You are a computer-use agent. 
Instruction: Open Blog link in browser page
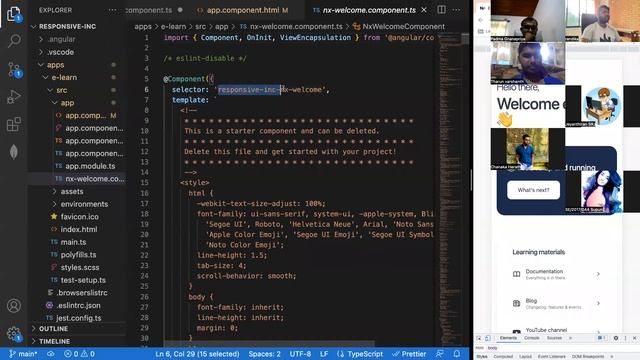click(556, 303)
